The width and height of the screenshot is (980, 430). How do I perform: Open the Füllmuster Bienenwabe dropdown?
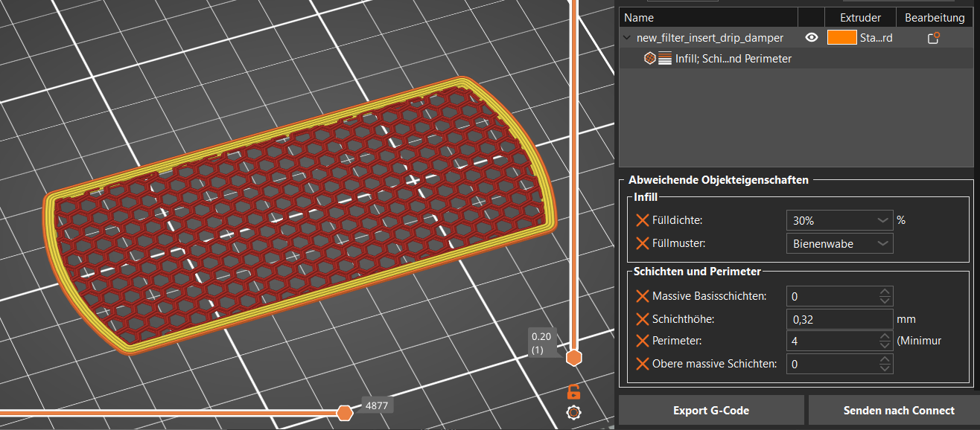click(839, 243)
